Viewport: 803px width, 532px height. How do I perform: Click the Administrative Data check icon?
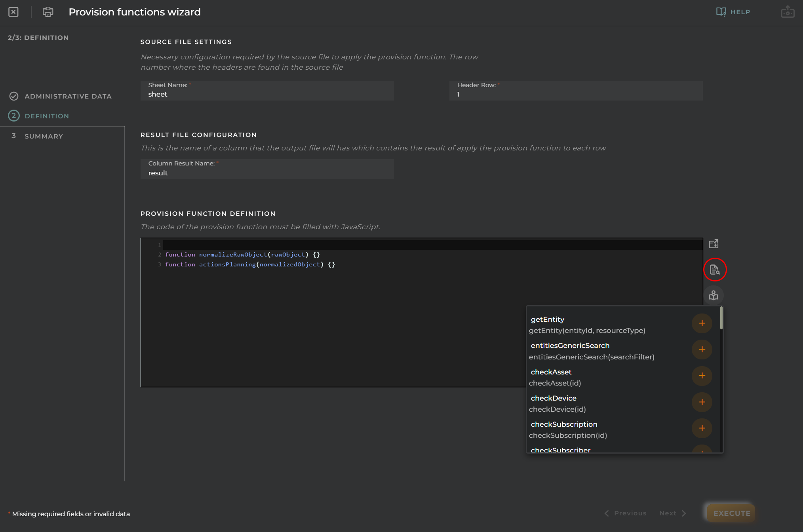pos(14,96)
